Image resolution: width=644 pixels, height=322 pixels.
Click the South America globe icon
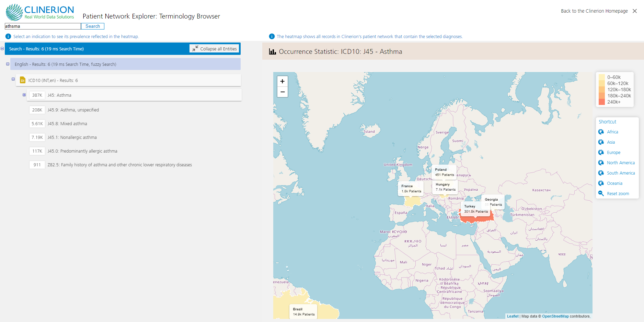click(601, 173)
